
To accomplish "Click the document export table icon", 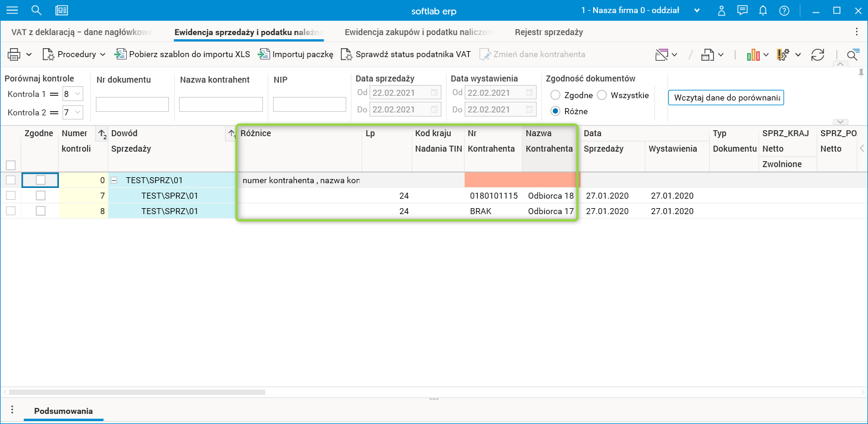I will point(708,55).
